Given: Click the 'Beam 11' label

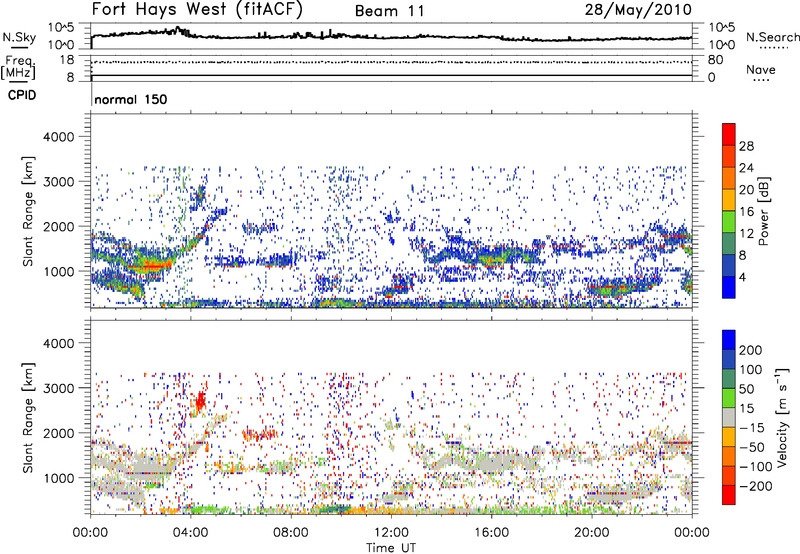Looking at the screenshot, I should coord(389,11).
